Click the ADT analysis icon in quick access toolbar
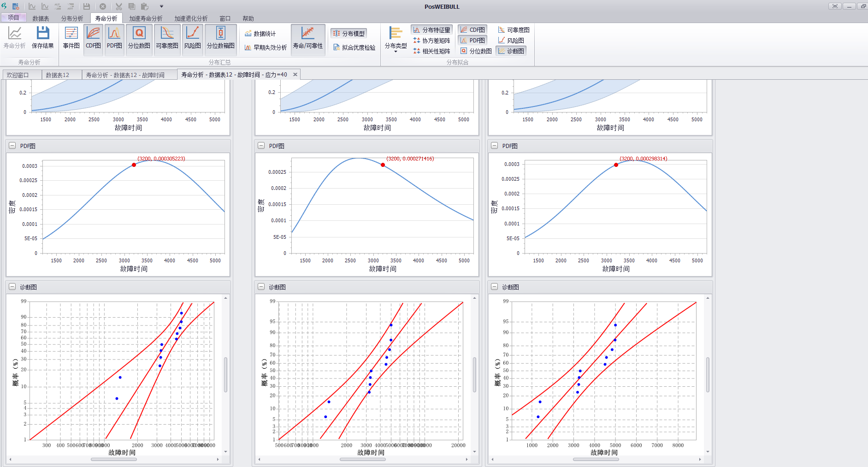 (x=71, y=6)
